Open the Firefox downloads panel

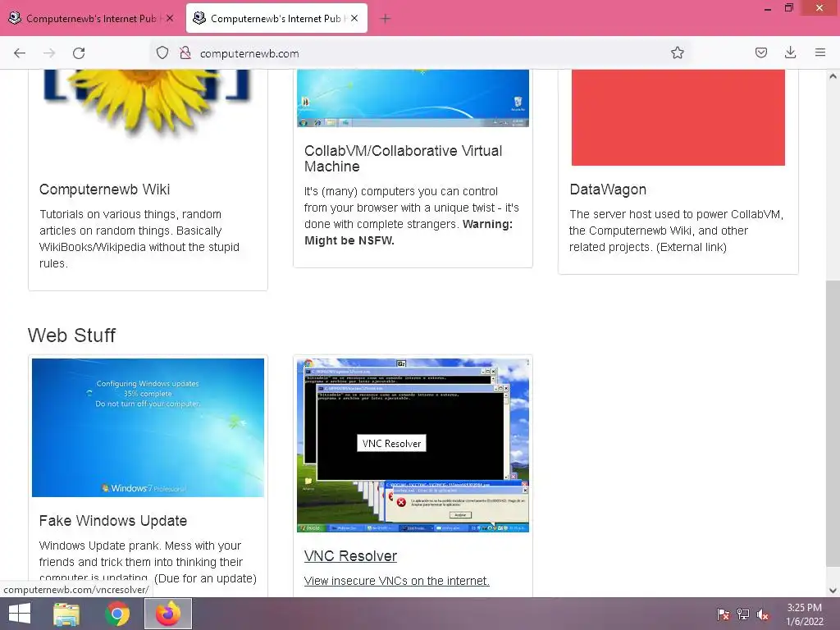790,52
